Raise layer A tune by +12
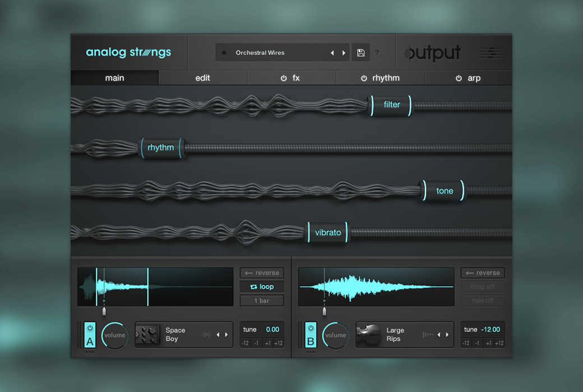This screenshot has width=583, height=392. pyautogui.click(x=279, y=343)
